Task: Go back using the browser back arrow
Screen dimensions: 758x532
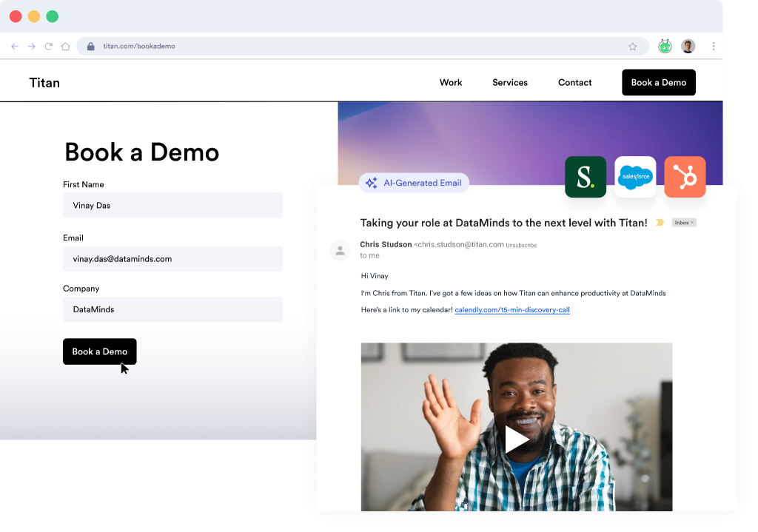Action: coord(15,46)
